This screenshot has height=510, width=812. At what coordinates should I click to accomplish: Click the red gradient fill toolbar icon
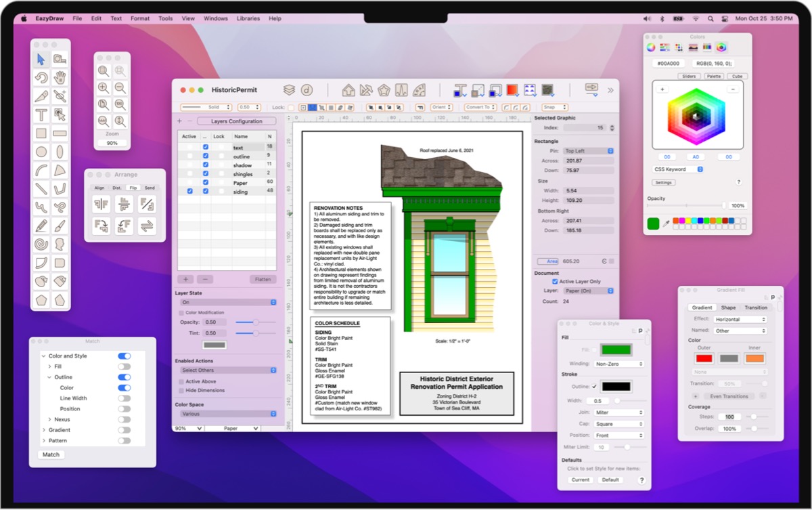[x=512, y=90]
